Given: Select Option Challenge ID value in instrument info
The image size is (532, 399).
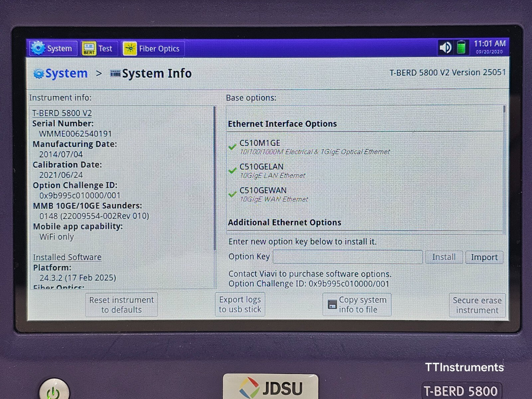Looking at the screenshot, I should pyautogui.click(x=80, y=196).
